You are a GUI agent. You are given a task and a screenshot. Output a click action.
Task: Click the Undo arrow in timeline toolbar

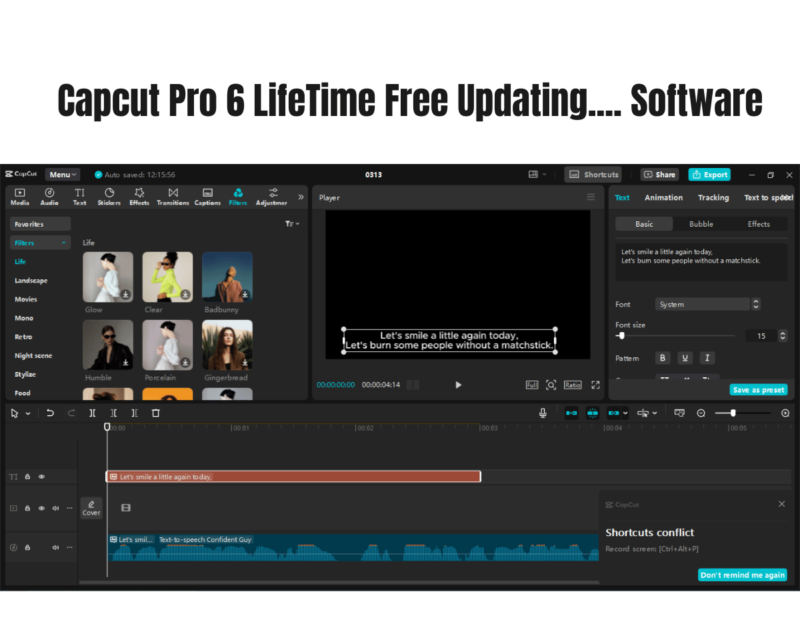[50, 413]
